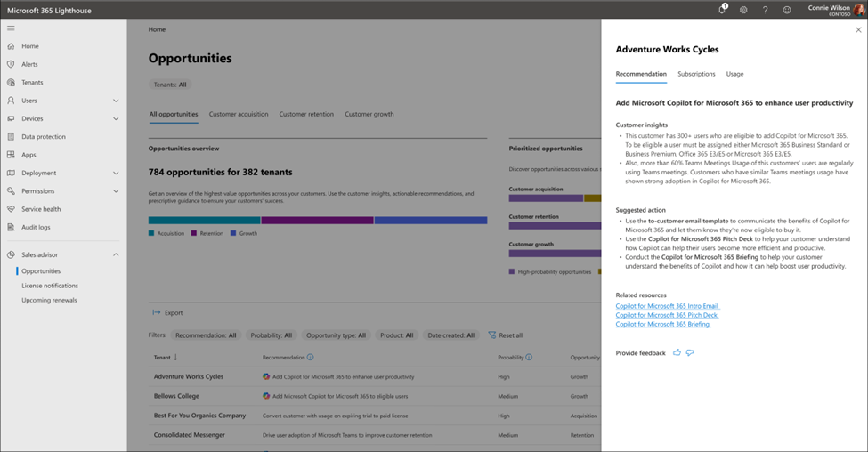868x452 pixels.
Task: Expand the Permissions menu chevron
Action: coord(116,191)
